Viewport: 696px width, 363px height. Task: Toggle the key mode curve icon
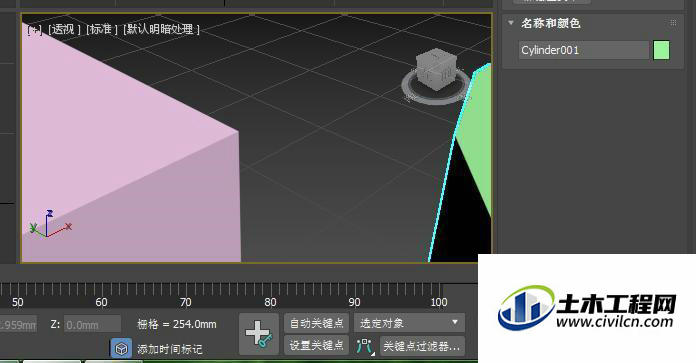[x=364, y=346]
